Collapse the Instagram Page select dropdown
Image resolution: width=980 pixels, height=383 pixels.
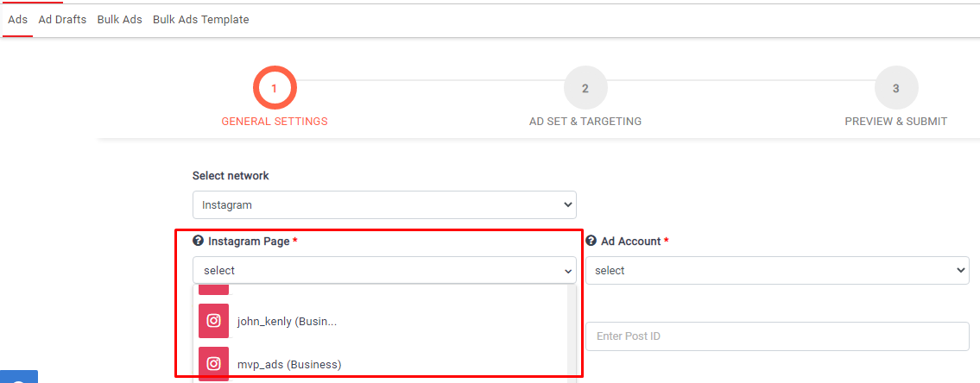click(x=383, y=270)
